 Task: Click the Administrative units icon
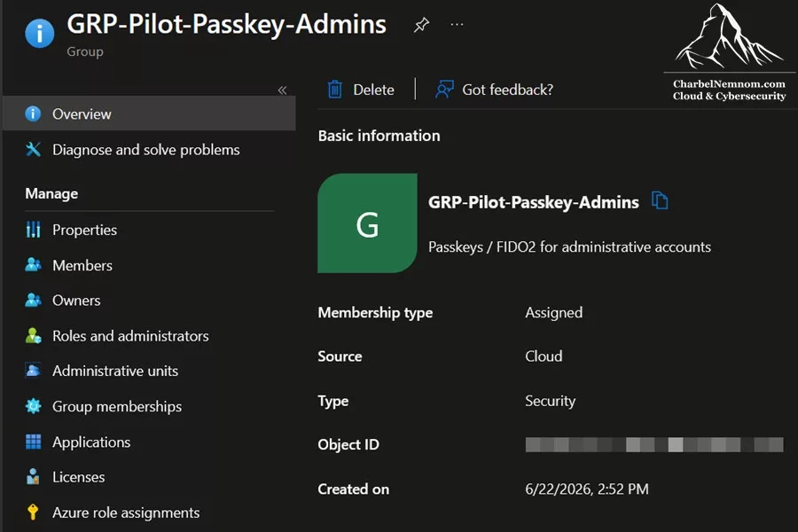(x=33, y=371)
